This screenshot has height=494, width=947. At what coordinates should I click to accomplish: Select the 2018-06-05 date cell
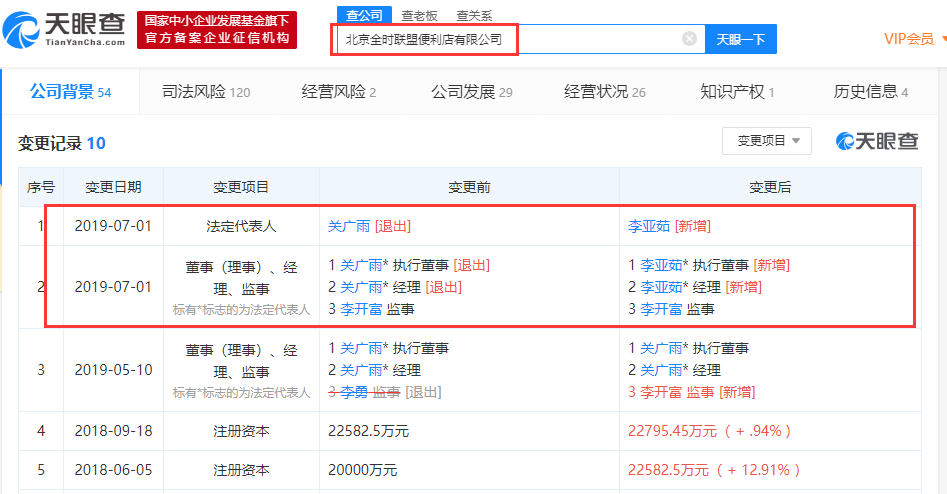[x=113, y=470]
